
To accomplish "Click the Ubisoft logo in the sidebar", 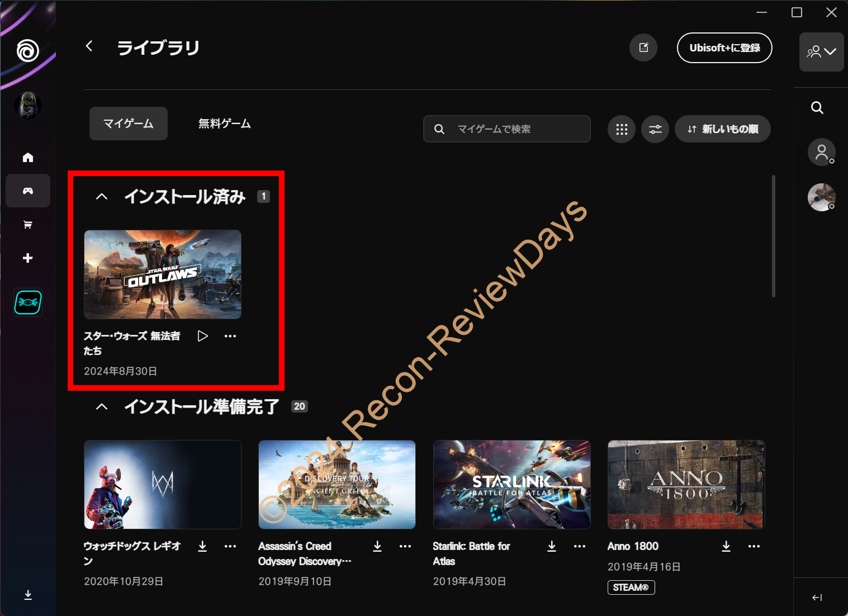I will 27,51.
